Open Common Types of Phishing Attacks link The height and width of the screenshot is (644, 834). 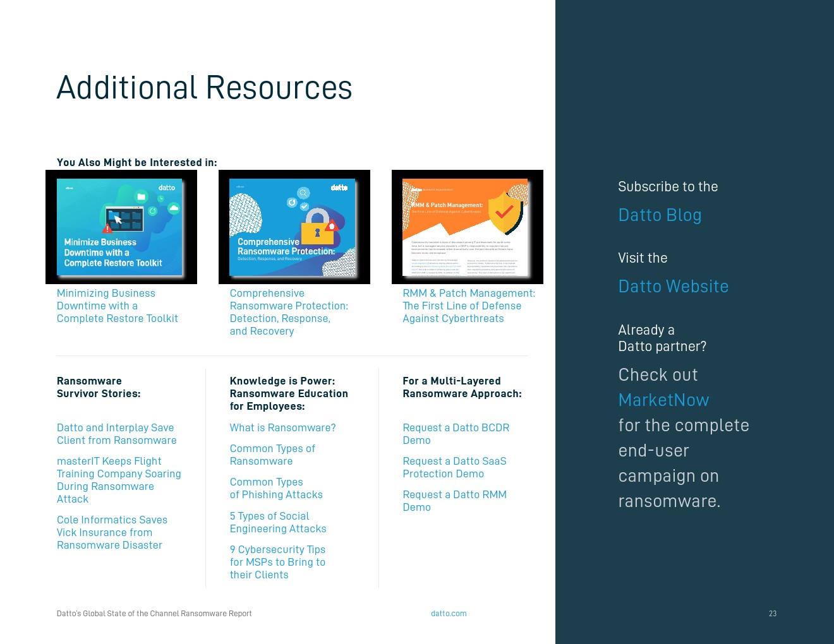tap(275, 489)
